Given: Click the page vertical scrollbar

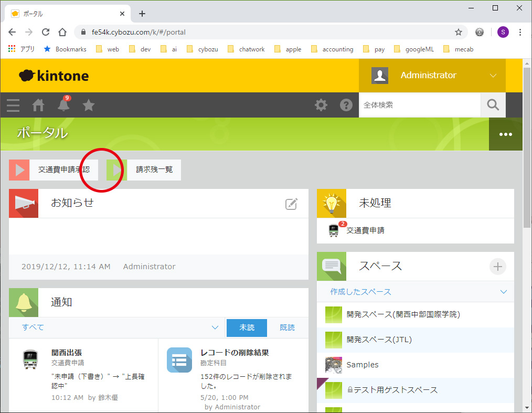Looking at the screenshot, I should pos(527,147).
